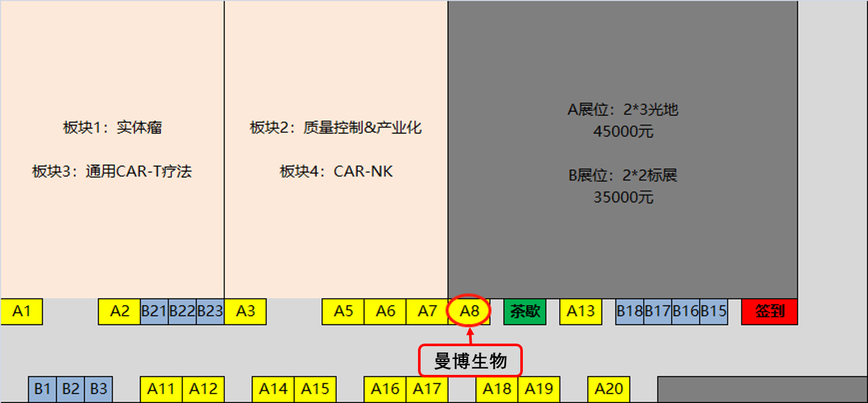This screenshot has height=403, width=868.
Task: Click the 35000元 price text
Action: pyautogui.click(x=623, y=197)
